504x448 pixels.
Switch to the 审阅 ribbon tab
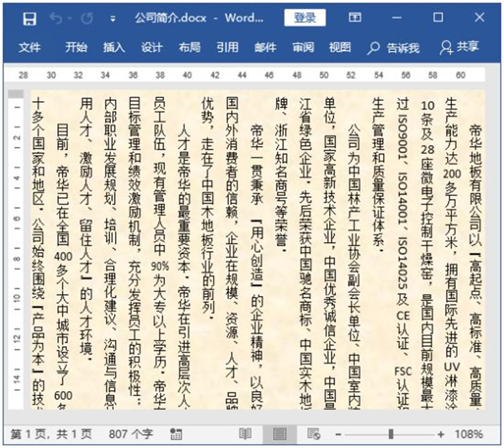tap(302, 48)
